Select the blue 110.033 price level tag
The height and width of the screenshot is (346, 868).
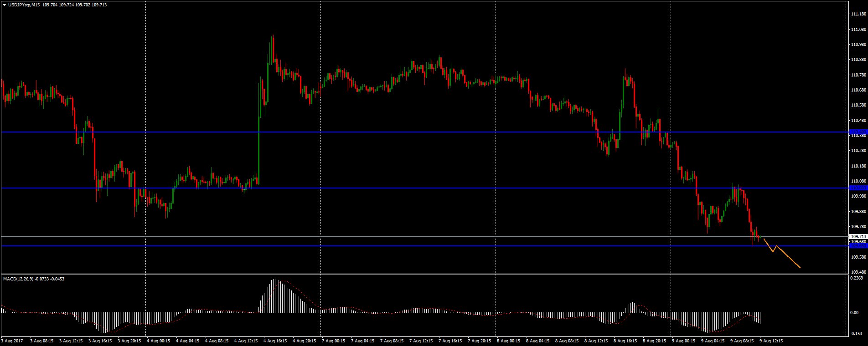858,188
